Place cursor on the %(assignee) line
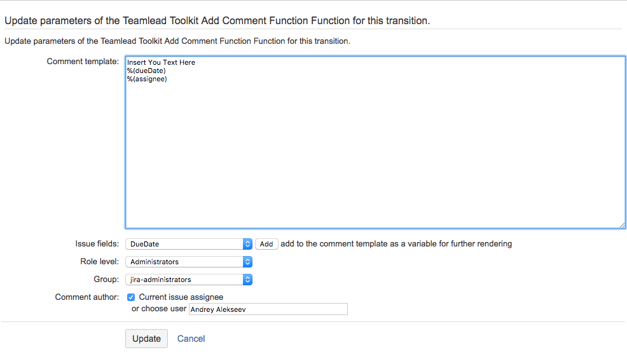627x364 pixels. pyautogui.click(x=147, y=79)
